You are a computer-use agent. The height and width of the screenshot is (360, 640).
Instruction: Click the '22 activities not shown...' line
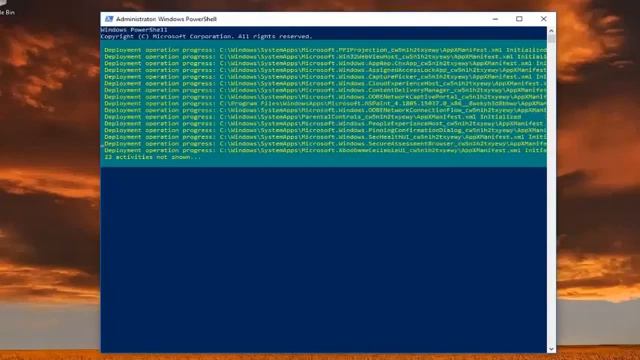click(x=153, y=157)
